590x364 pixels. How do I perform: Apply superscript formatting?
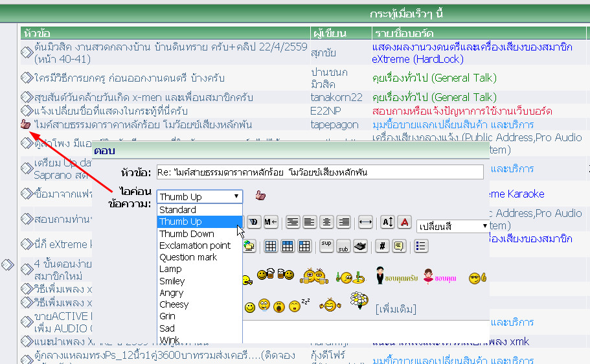pos(326,246)
